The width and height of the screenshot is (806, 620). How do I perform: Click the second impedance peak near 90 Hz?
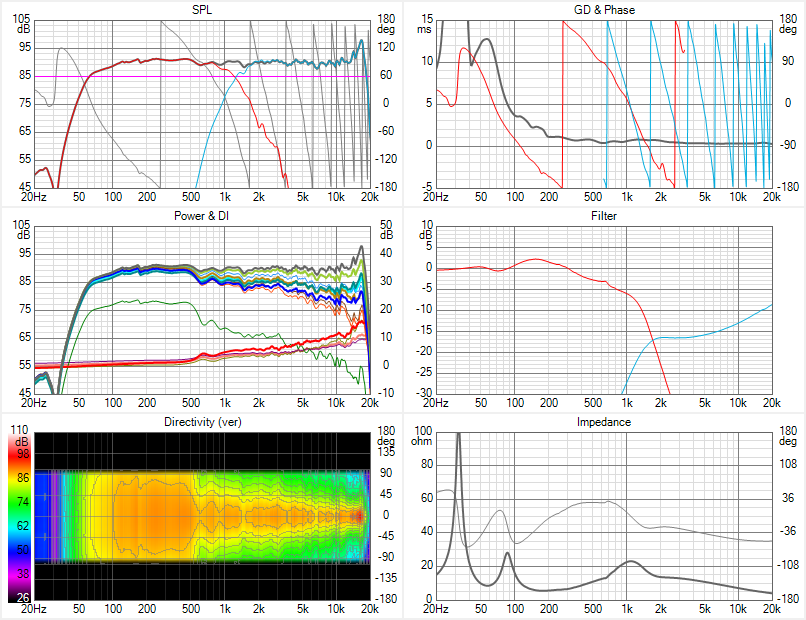[x=507, y=554]
